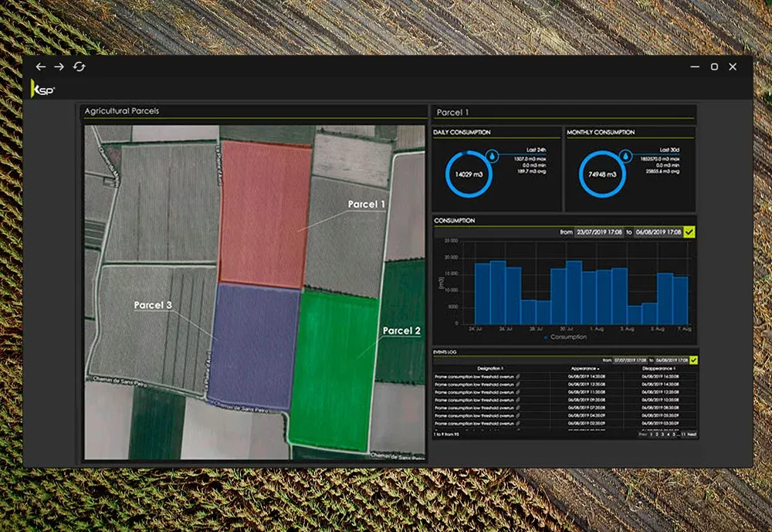Apply Events Log date range green checkmark

click(x=692, y=360)
